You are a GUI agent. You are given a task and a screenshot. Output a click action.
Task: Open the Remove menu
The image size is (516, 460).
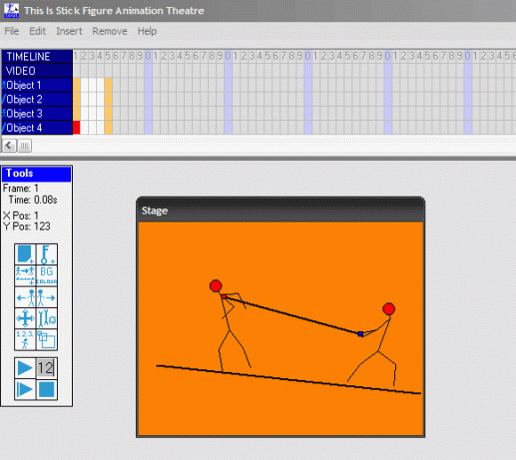tap(110, 31)
